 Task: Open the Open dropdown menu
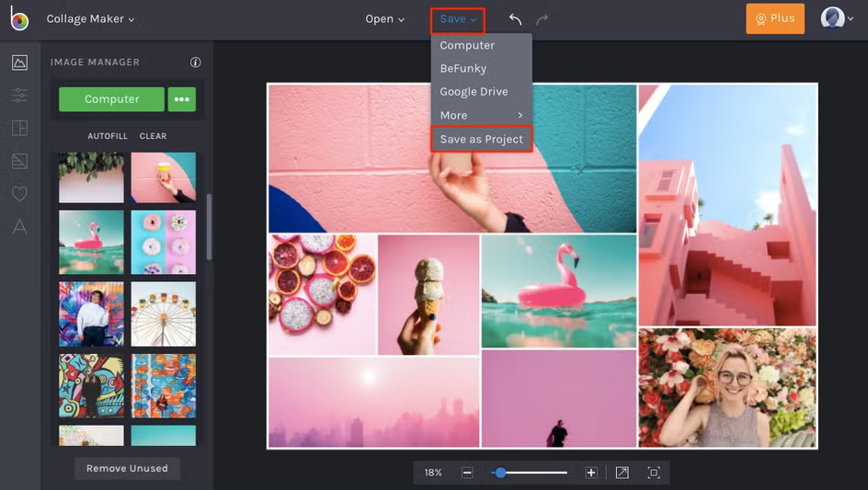[384, 19]
